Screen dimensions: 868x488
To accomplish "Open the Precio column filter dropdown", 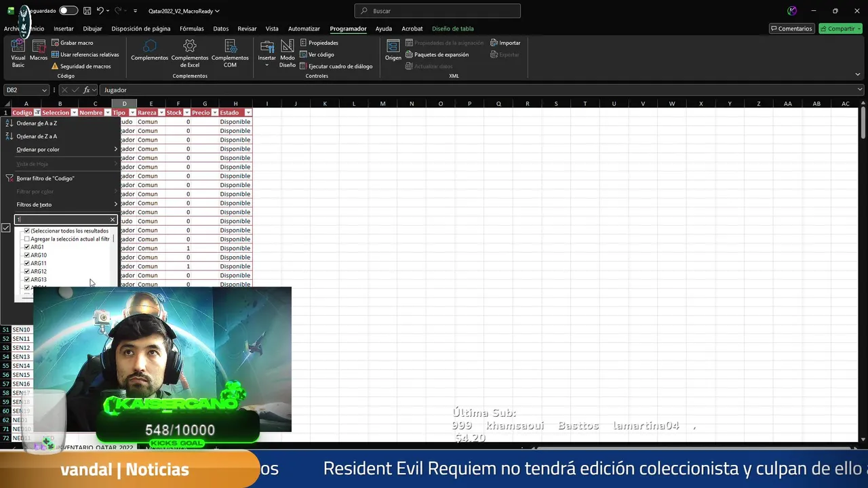I will point(214,113).
